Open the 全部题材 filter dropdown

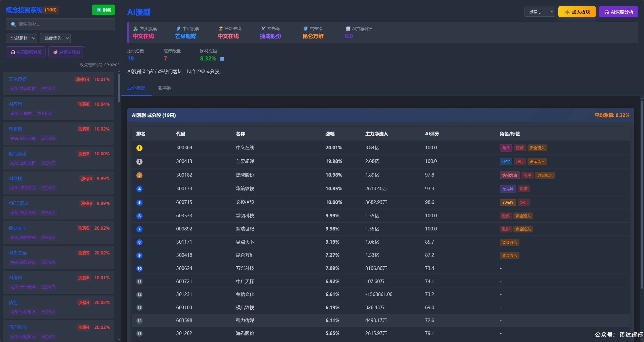pyautogui.click(x=21, y=38)
